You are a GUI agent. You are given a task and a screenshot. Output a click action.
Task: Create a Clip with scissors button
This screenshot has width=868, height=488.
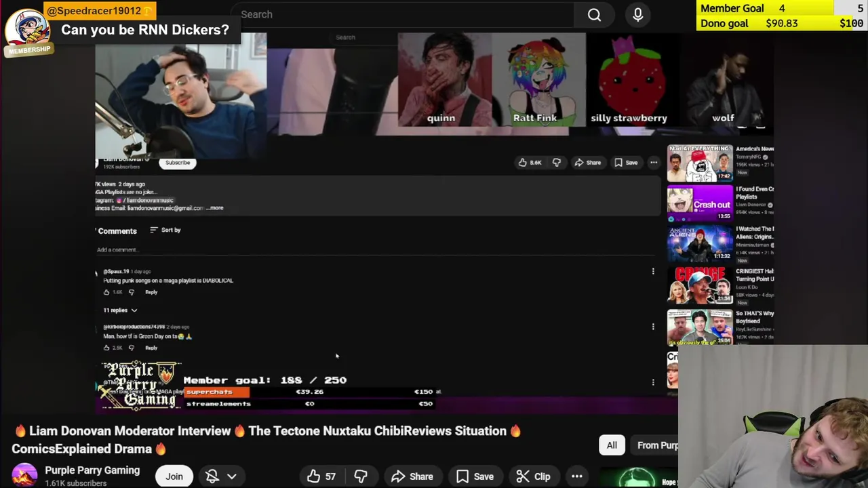click(x=533, y=476)
